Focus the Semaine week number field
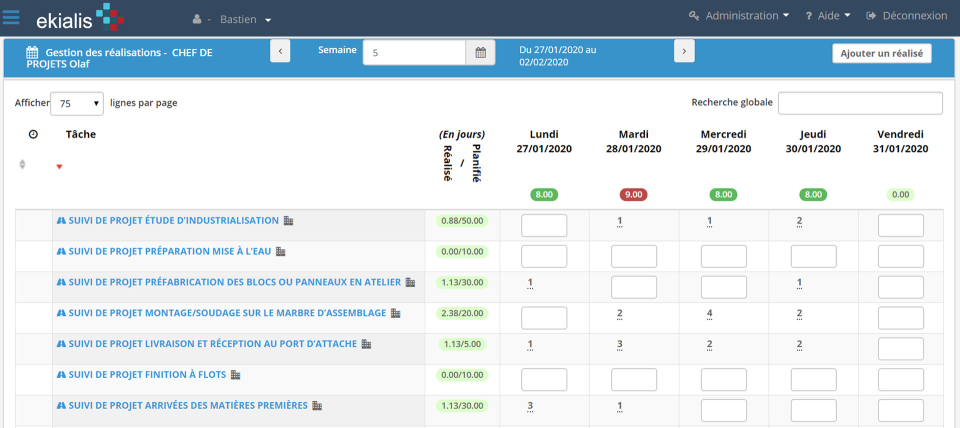This screenshot has height=428, width=960. pos(414,53)
